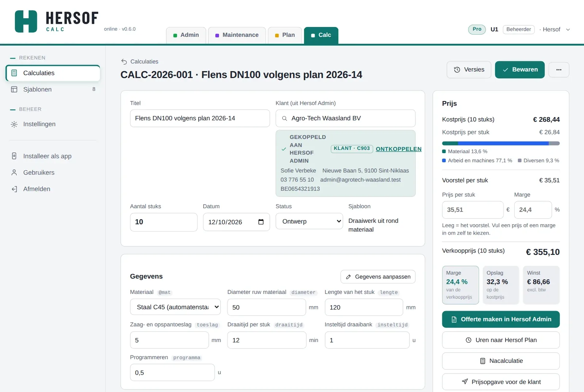Select the Marge 24,4 % summary card
This screenshot has height=392, width=584.
pos(461,285)
